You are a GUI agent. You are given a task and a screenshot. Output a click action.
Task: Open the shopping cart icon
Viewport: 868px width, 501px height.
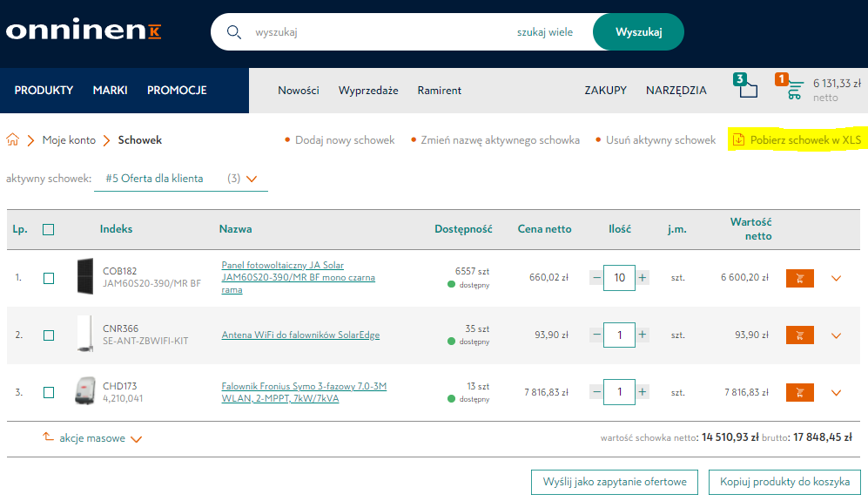[790, 87]
